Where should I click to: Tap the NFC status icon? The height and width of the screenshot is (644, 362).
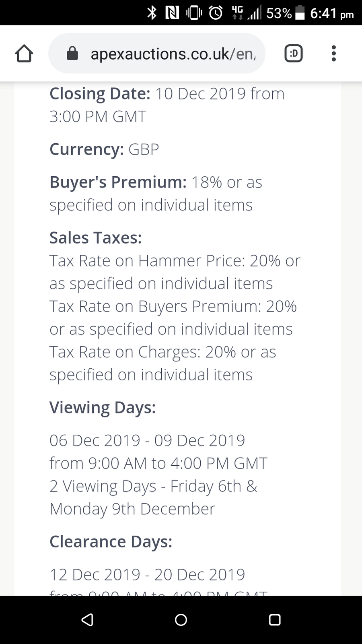tap(172, 13)
